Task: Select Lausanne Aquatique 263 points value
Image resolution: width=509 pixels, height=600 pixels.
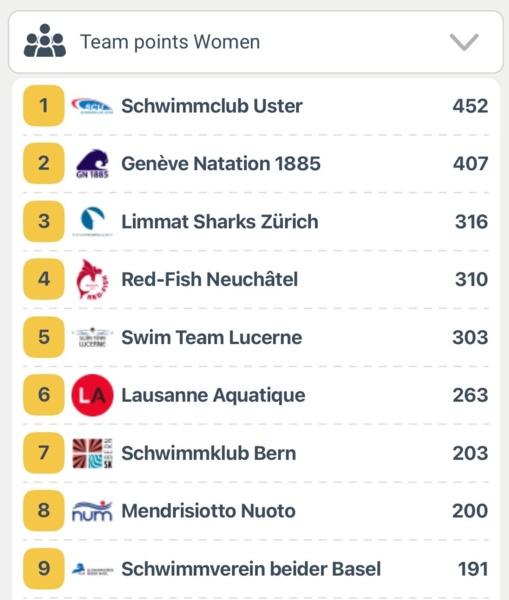Action: pyautogui.click(x=470, y=395)
